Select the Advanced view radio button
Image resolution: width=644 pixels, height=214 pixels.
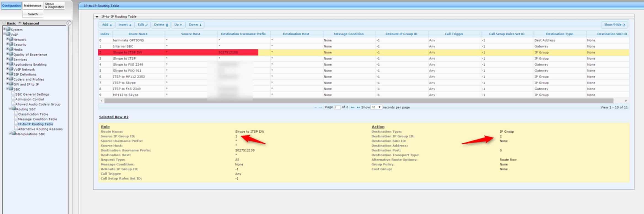(20, 23)
